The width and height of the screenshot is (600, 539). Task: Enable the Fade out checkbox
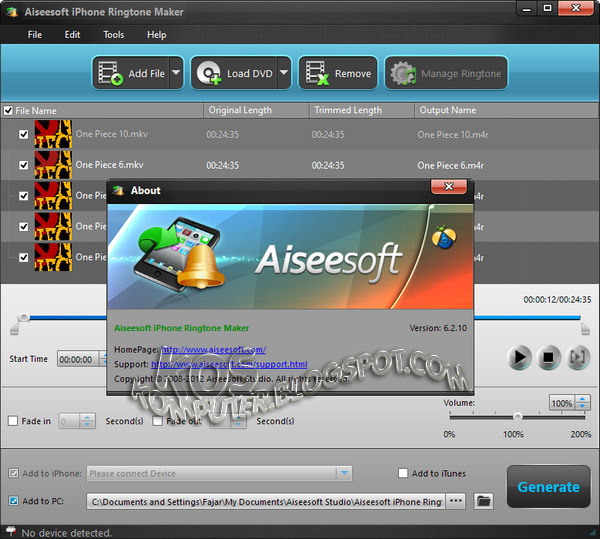coord(157,421)
